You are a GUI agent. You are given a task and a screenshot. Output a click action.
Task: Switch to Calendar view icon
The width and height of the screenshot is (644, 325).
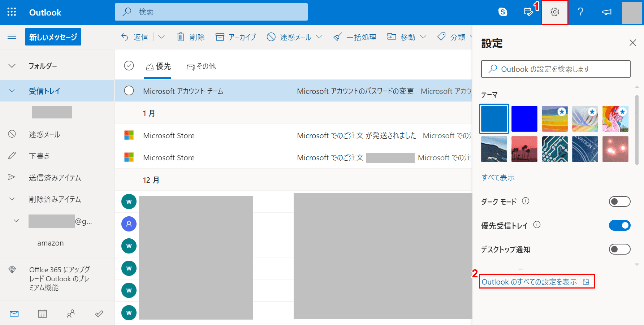pos(42,313)
